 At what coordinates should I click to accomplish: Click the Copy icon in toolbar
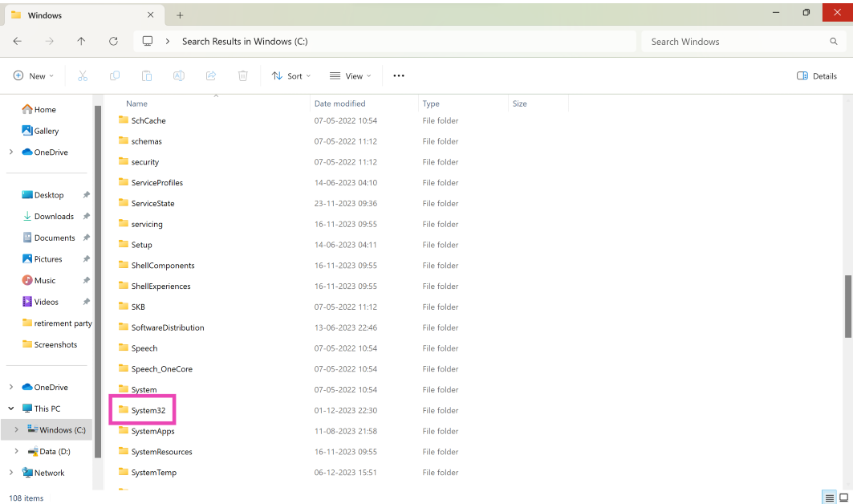pos(115,75)
